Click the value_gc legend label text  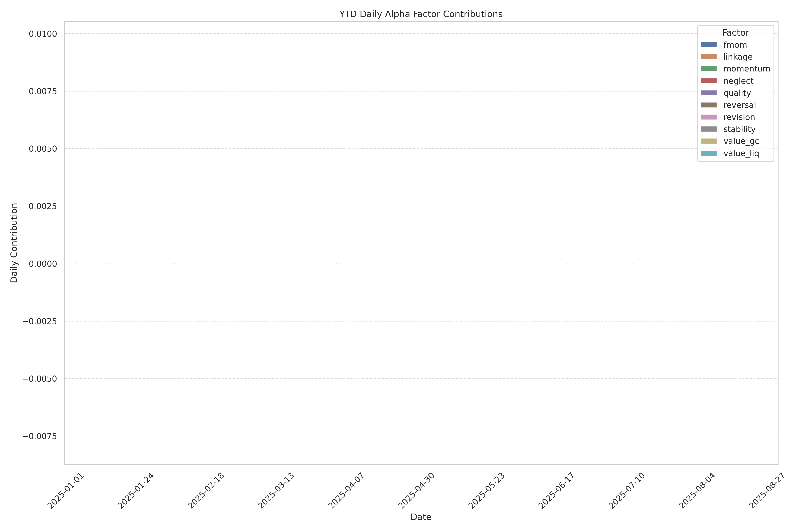click(x=741, y=141)
